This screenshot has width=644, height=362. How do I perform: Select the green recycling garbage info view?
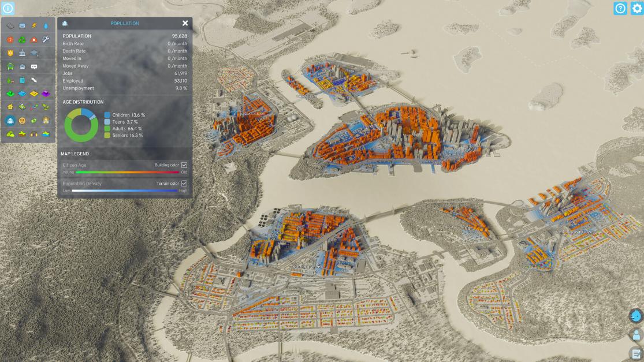tap(22, 40)
